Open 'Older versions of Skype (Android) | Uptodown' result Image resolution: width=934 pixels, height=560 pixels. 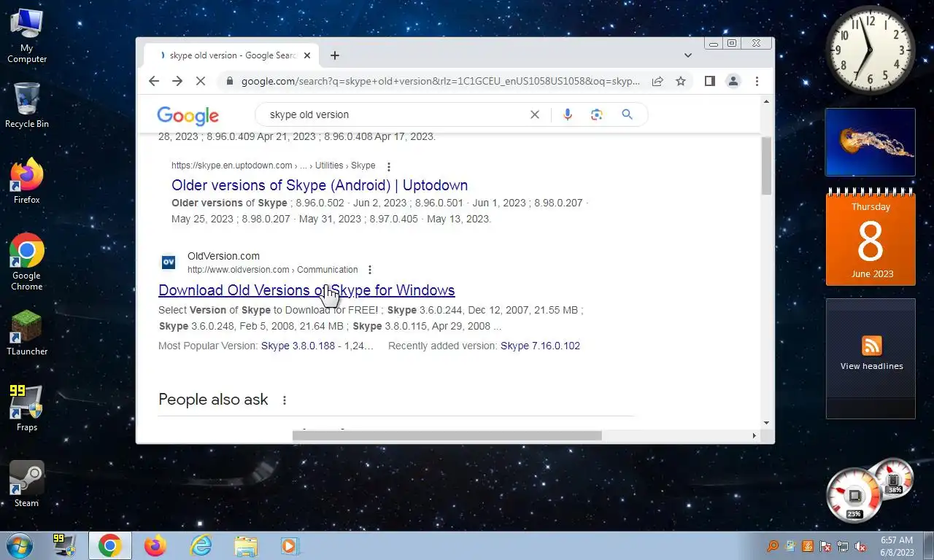coord(320,185)
